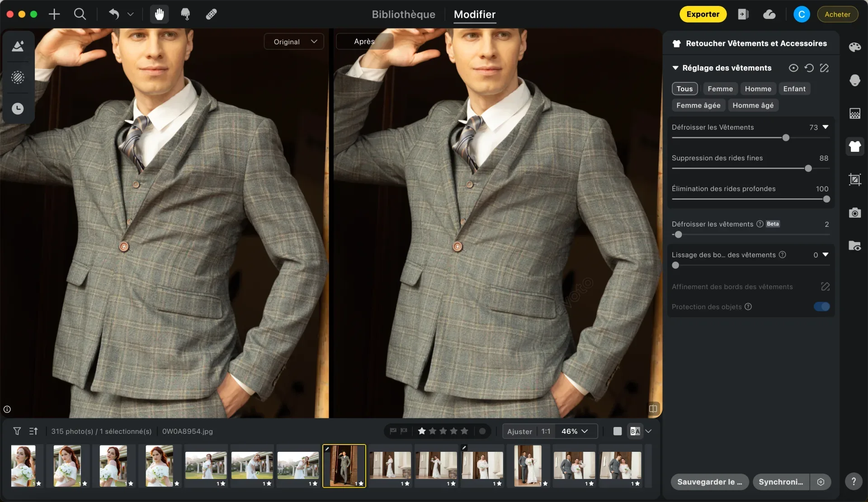Screen dimensions: 868x502
Task: Collapse the Réglage des vêtements section
Action: click(x=675, y=68)
